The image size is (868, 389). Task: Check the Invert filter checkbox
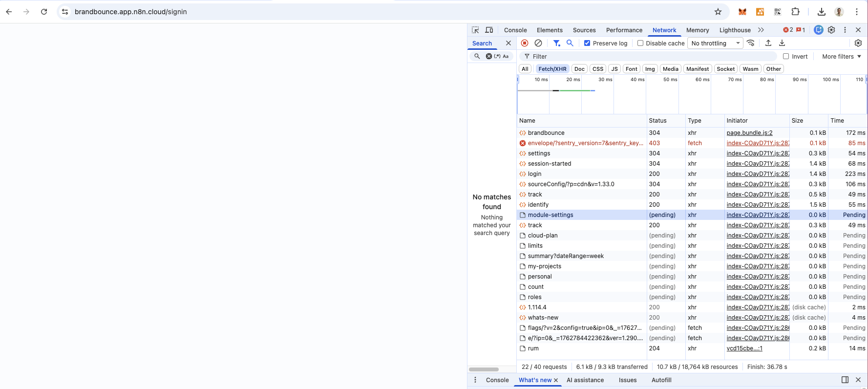[x=786, y=56]
